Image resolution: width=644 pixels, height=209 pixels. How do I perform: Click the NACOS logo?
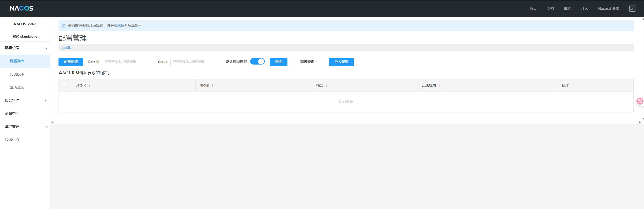22,8
